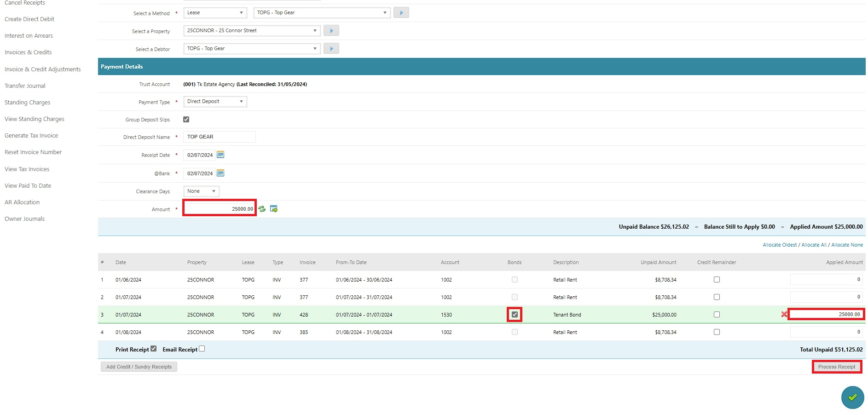Open the Select a Method Lease dropdown
The image size is (868, 415).
click(x=215, y=13)
